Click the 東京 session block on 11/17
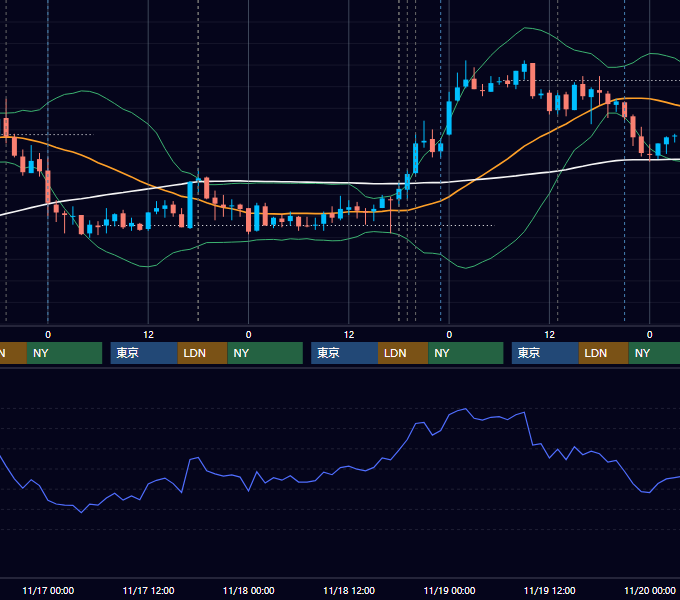This screenshot has height=600, width=680. click(x=144, y=353)
